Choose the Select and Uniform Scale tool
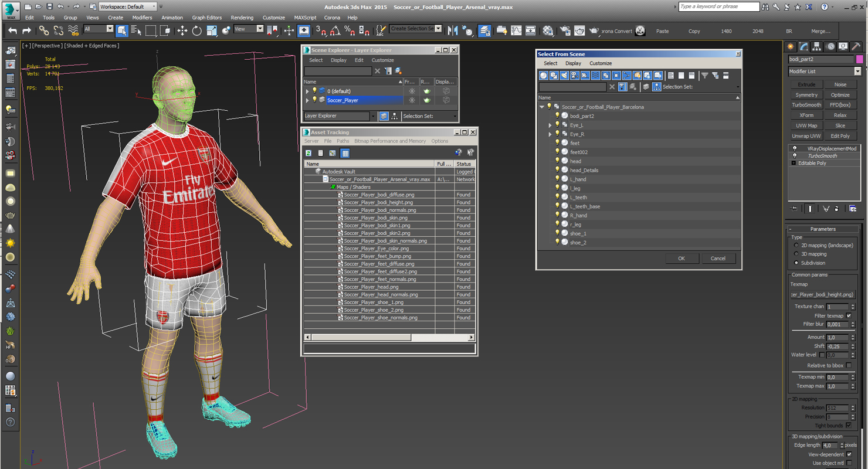Image resolution: width=868 pixels, height=469 pixels. click(x=212, y=30)
